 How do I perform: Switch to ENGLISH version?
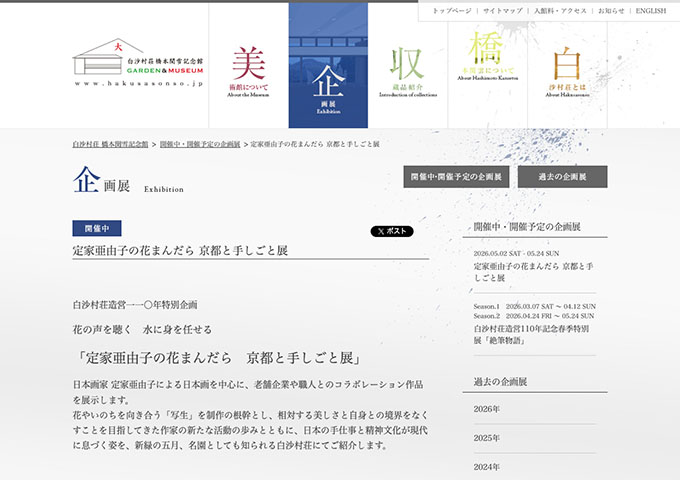click(x=651, y=11)
